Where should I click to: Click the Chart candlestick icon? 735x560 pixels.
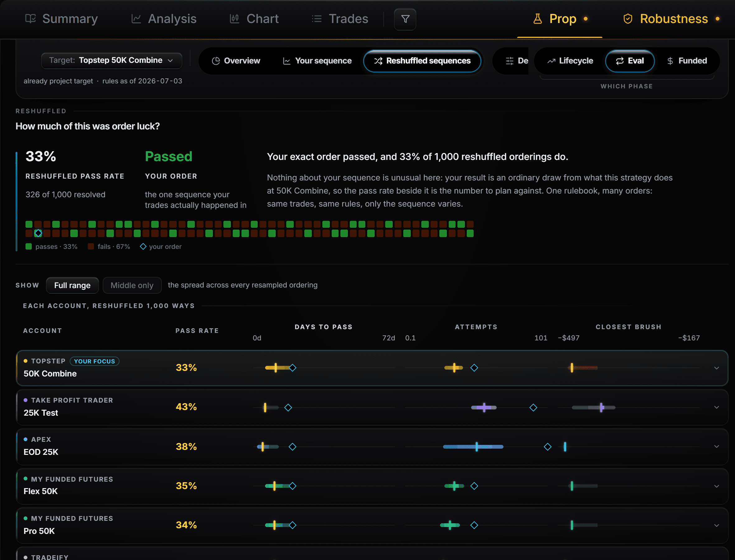pos(235,19)
